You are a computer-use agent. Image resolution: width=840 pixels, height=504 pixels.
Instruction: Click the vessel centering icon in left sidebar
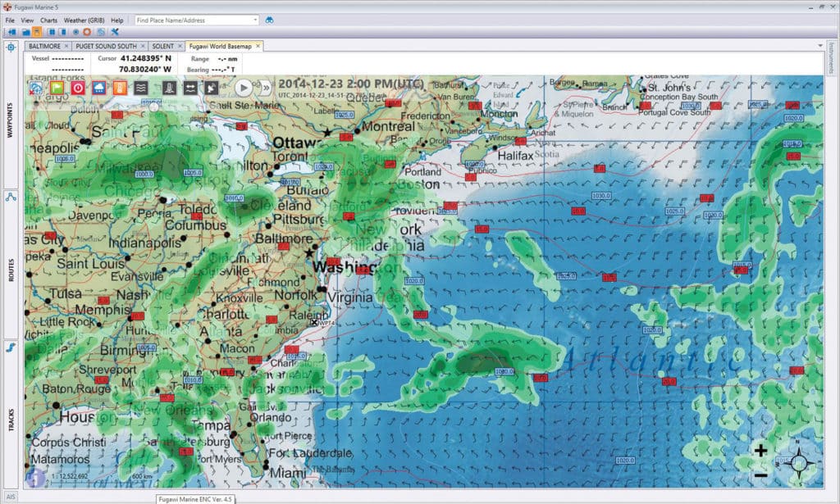(x=11, y=47)
